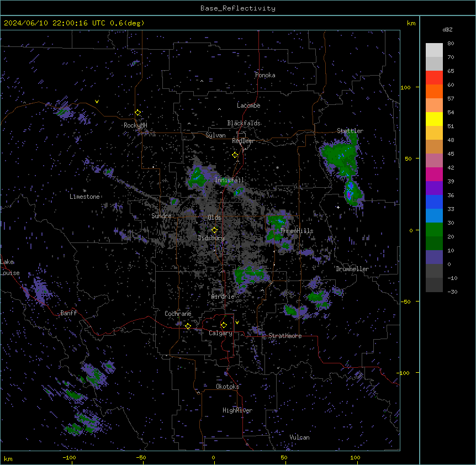Click the asterisk marker above Limestone
Screen dimensions: 476x465
pos(84,191)
